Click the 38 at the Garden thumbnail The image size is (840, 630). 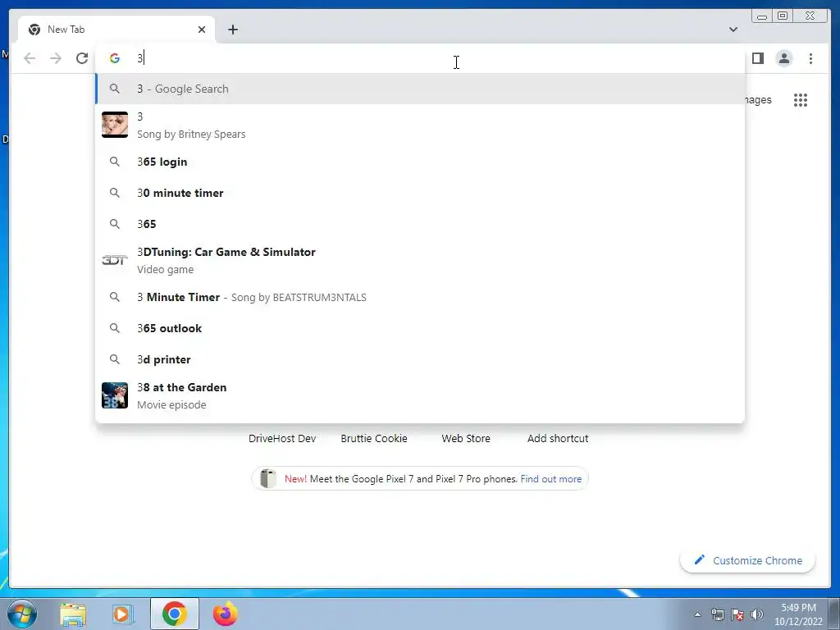[x=115, y=396]
